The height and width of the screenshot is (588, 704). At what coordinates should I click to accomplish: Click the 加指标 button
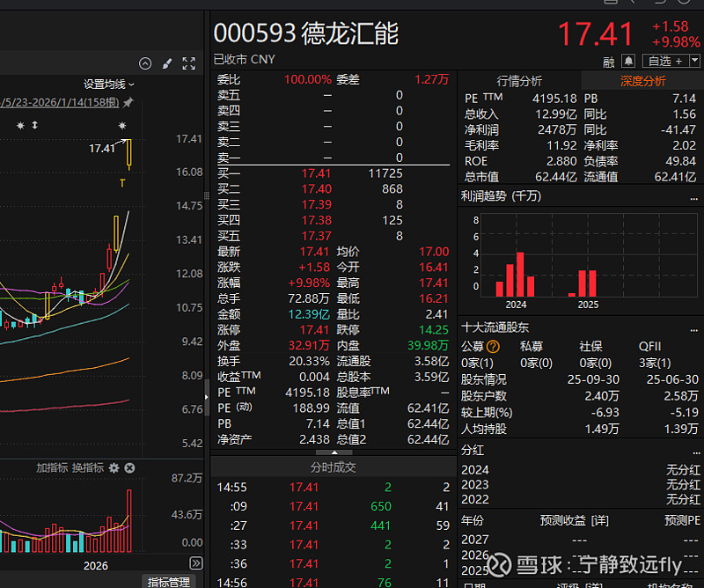click(x=52, y=468)
